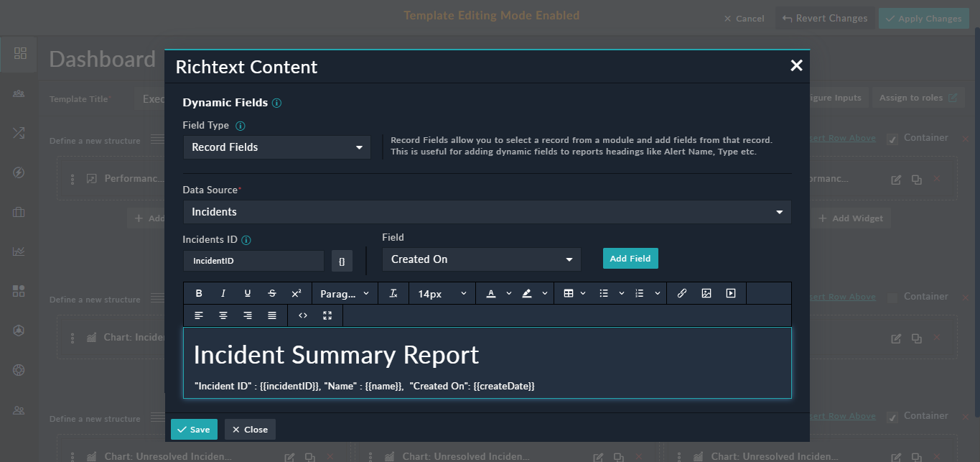This screenshot has height=462, width=980.
Task: Select the strikethrough formatting icon
Action: [x=272, y=292]
